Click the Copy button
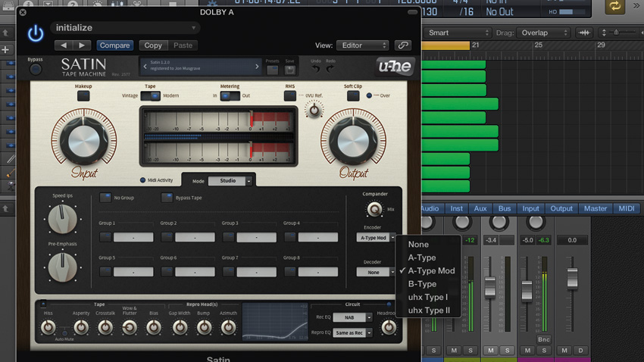 (153, 45)
